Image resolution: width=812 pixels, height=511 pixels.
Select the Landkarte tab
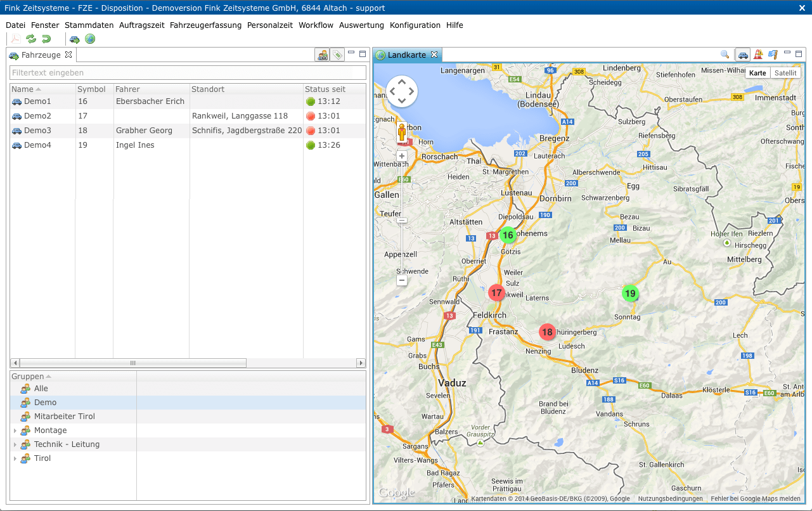407,55
